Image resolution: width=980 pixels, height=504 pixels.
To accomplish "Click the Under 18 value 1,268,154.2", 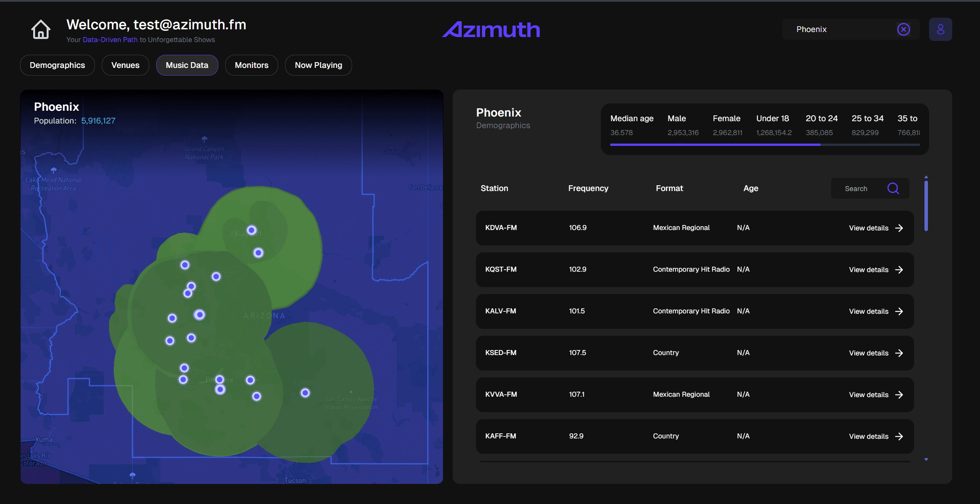I will click(x=774, y=133).
